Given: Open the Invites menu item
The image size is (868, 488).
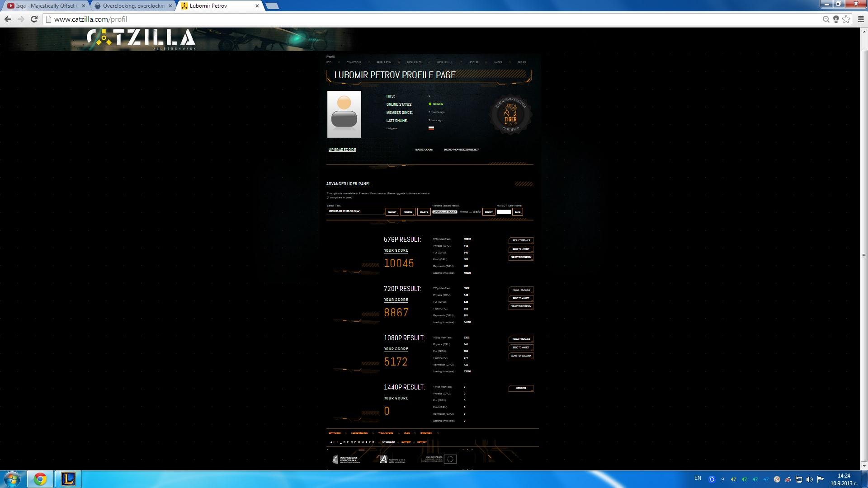Looking at the screenshot, I should 498,62.
